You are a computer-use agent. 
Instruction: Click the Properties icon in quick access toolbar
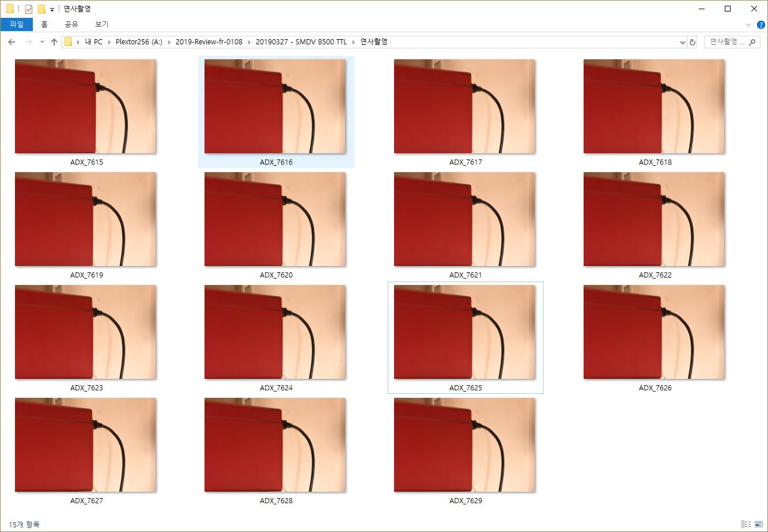[28, 9]
